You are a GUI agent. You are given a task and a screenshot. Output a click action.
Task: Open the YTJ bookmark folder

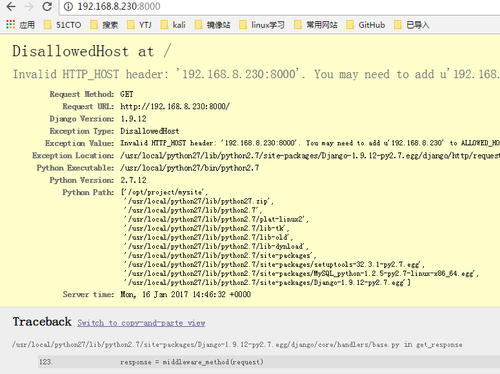pyautogui.click(x=139, y=25)
